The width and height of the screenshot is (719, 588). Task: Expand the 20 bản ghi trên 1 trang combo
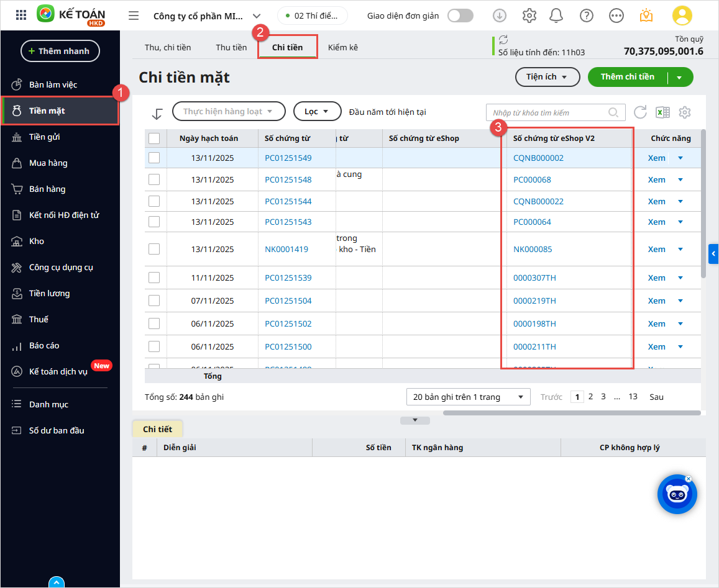pyautogui.click(x=468, y=397)
